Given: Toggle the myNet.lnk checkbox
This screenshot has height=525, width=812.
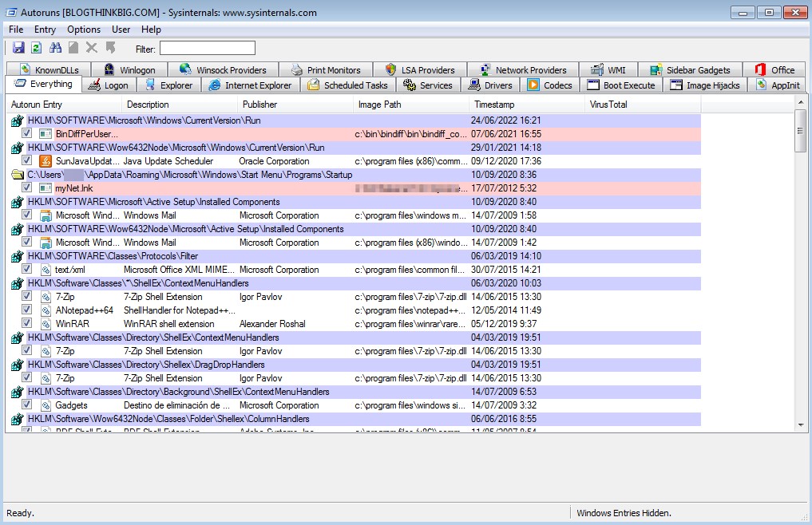Looking at the screenshot, I should (27, 188).
